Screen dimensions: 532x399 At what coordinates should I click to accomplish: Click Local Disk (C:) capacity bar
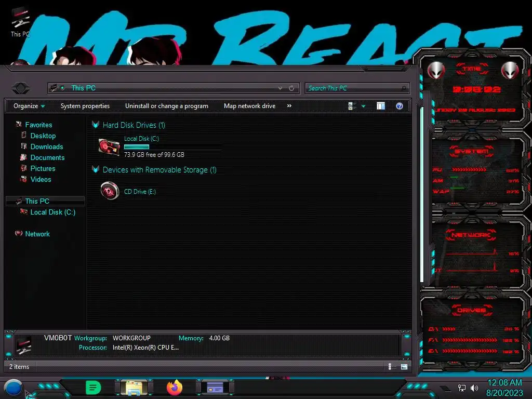click(x=173, y=147)
